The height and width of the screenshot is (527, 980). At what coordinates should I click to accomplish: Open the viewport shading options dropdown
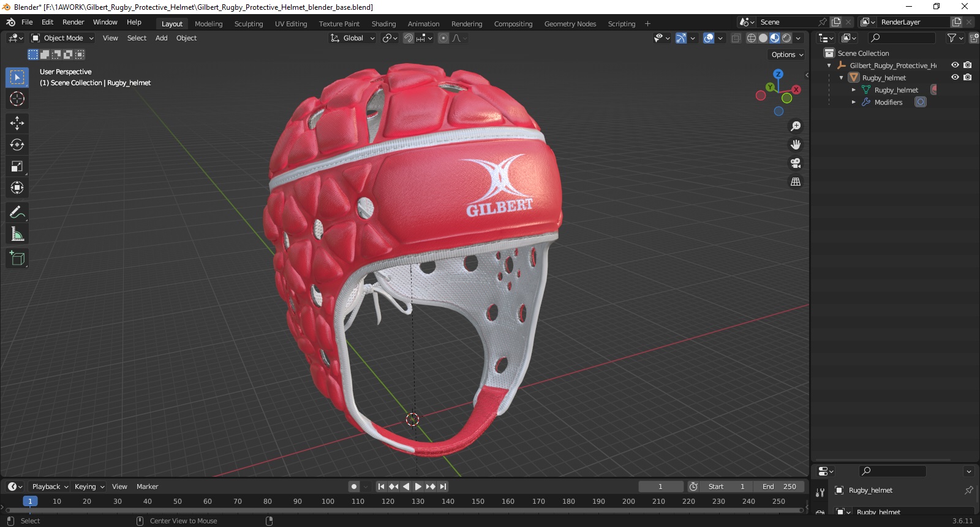click(798, 38)
